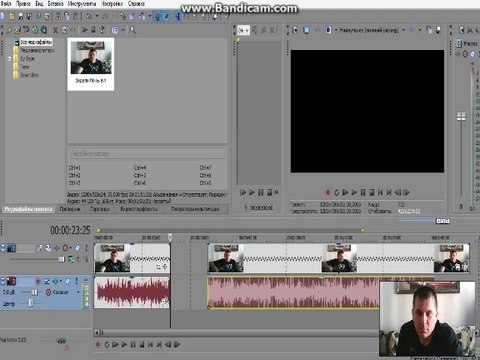The height and width of the screenshot is (360, 480).
Task: Stop media preview in Project Media toolbar
Action: click(x=93, y=30)
